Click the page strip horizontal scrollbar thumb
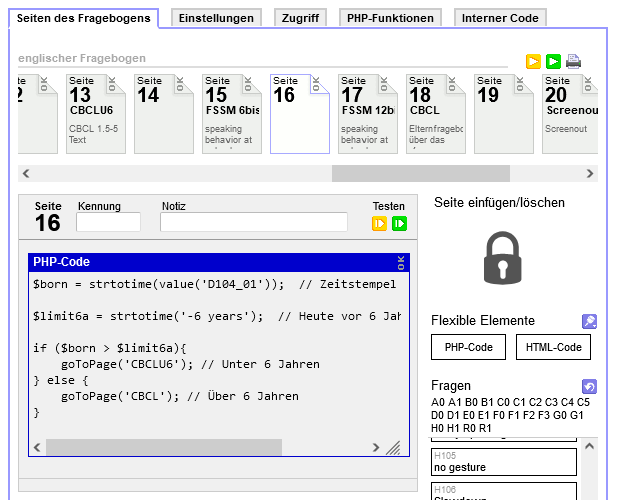 421,173
